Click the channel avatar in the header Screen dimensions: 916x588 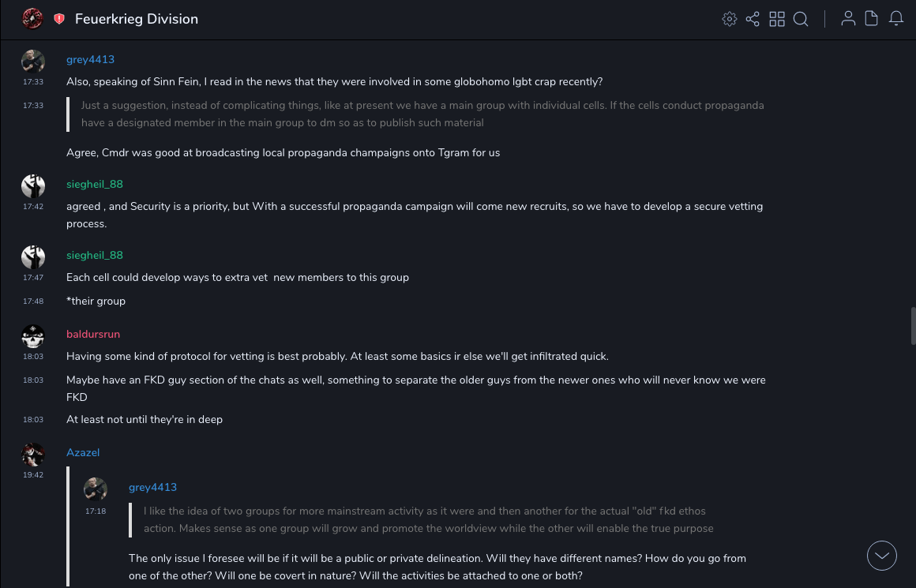[33, 19]
